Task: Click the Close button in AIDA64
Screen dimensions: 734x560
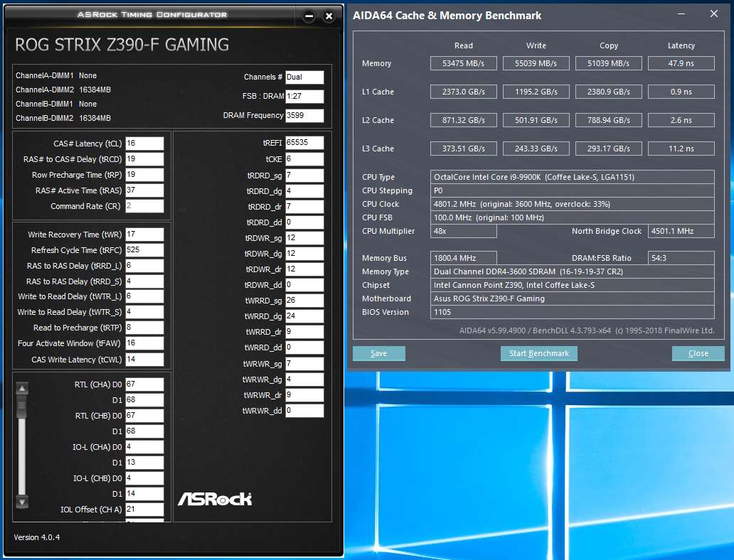Action: coord(698,353)
